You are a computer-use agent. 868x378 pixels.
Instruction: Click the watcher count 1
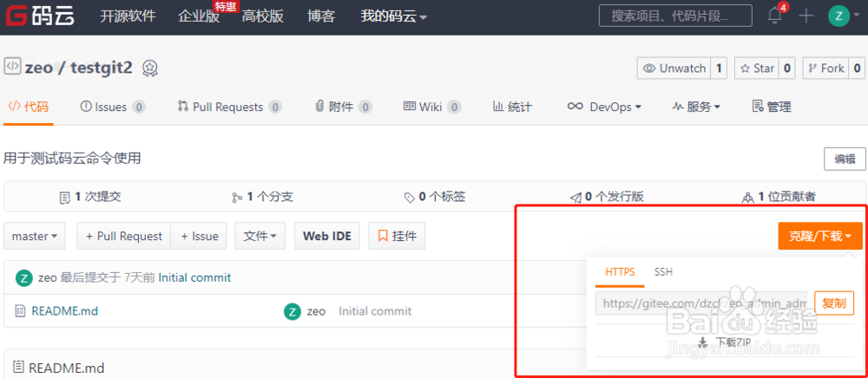[x=719, y=68]
